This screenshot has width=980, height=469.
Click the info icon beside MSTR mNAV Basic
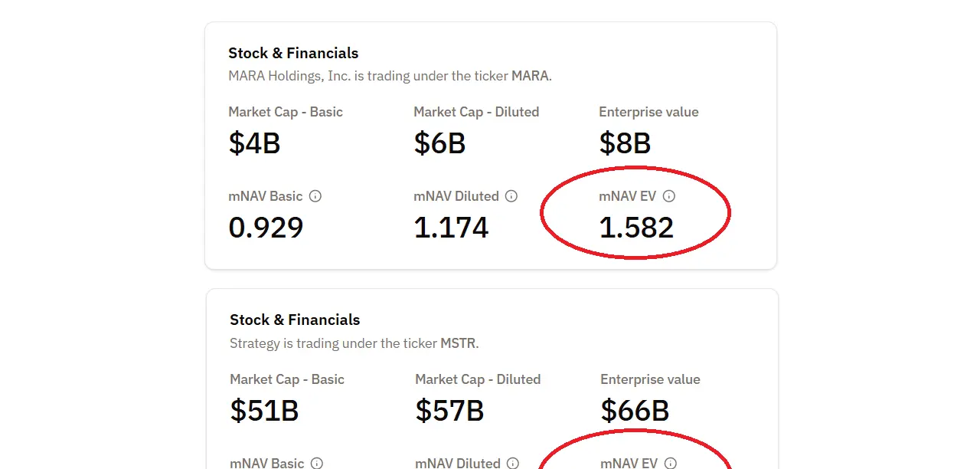click(317, 463)
